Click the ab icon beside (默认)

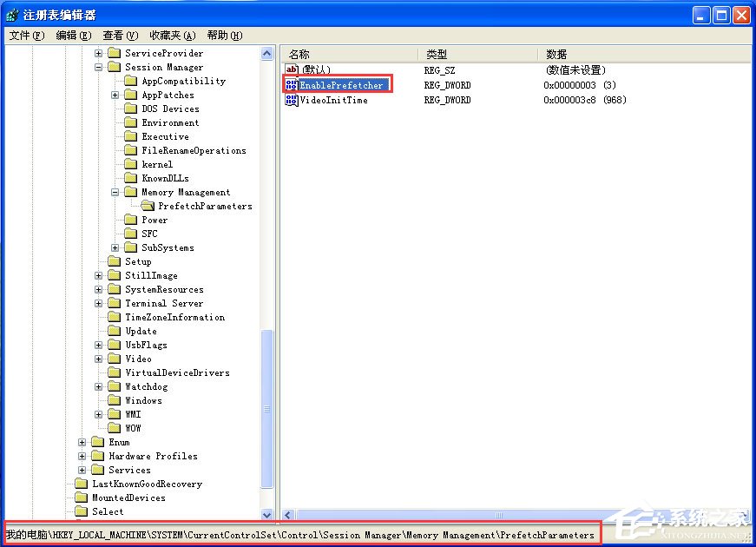point(291,69)
